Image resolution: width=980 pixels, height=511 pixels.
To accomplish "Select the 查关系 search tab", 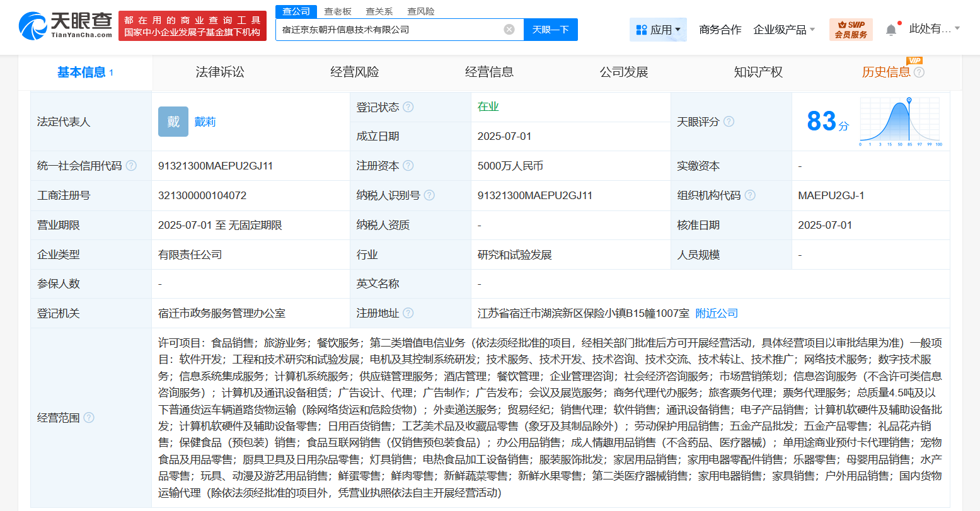I will (x=379, y=11).
